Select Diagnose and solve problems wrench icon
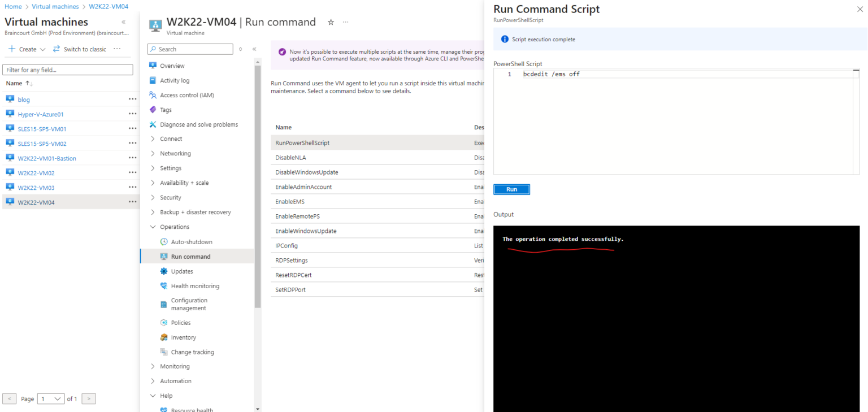Image resolution: width=868 pixels, height=412 pixels. 153,124
